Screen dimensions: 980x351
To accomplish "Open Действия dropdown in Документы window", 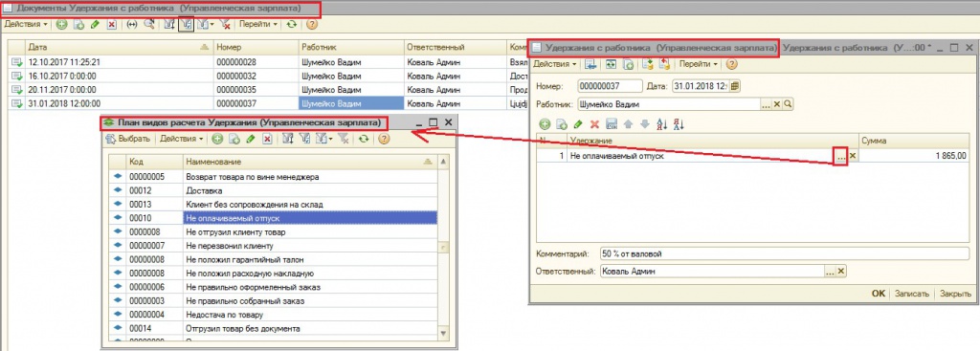I will (26, 24).
